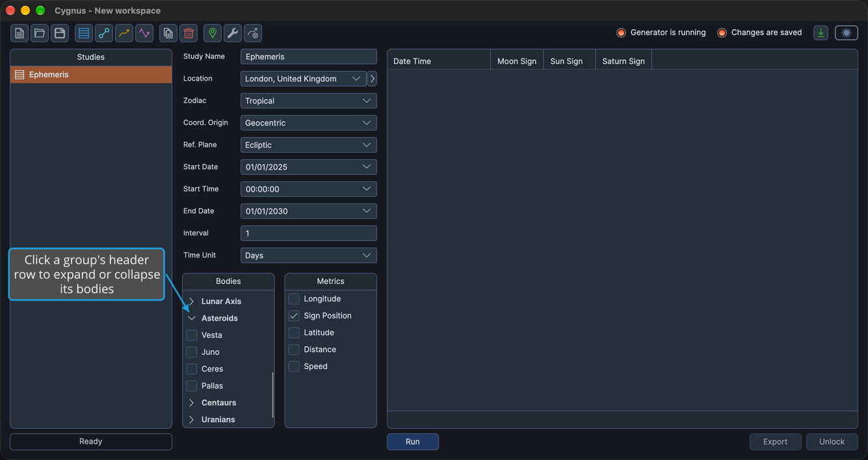Expand the Centaurs group

coord(228,403)
